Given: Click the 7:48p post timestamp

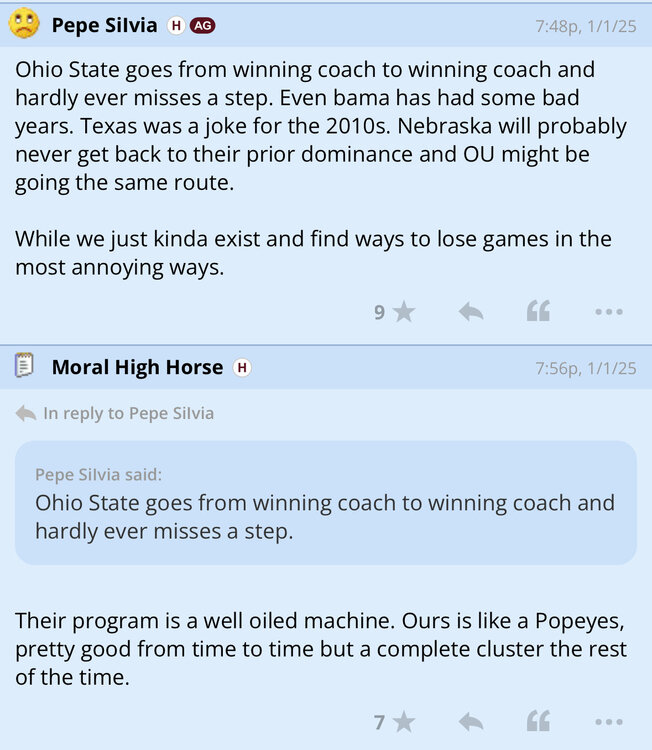Looking at the screenshot, I should coord(585,26).
